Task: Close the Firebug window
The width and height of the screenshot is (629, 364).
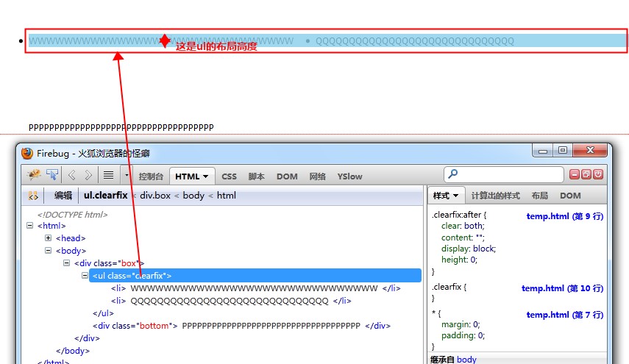Action: tap(590, 151)
